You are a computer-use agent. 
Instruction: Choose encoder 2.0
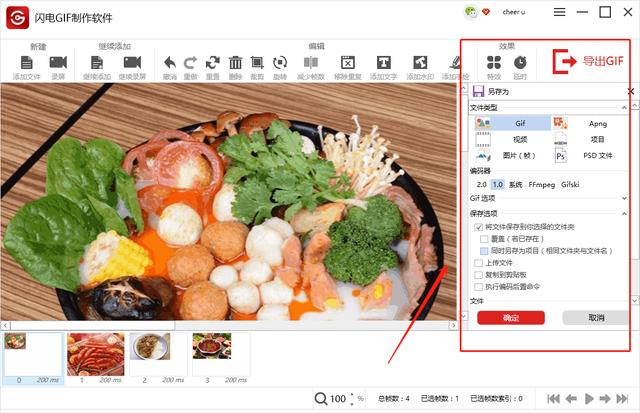(x=482, y=184)
